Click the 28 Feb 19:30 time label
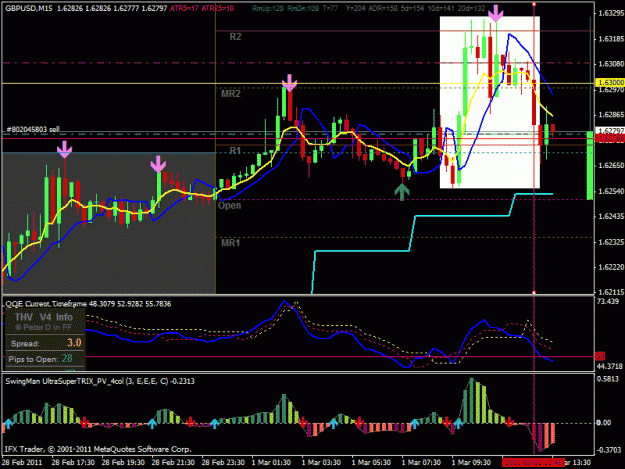Screen dimensions: 625x469 [123, 462]
